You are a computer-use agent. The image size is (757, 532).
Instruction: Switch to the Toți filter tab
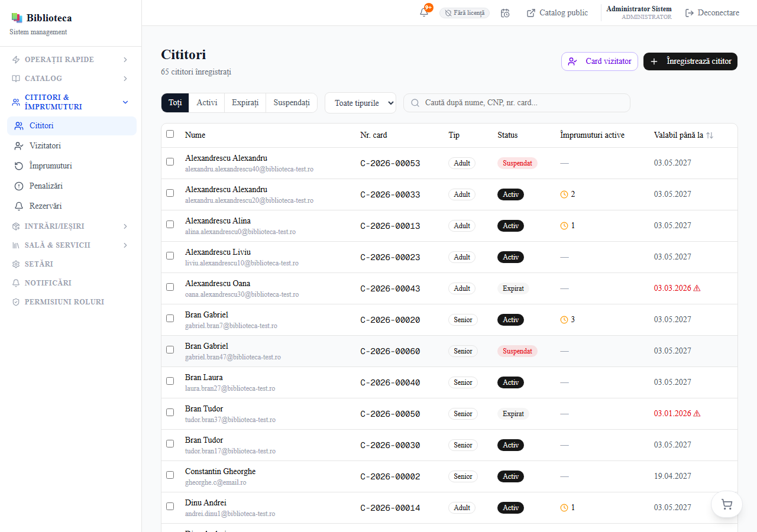click(x=175, y=103)
